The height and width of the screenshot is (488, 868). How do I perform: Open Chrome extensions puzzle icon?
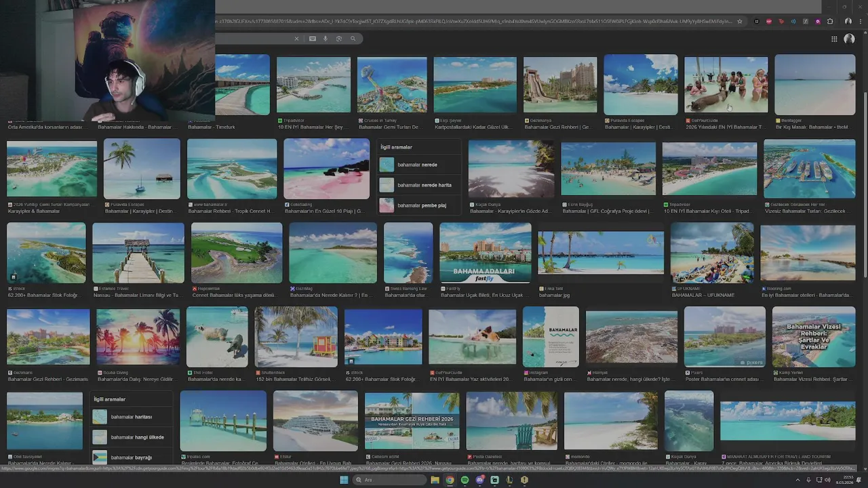point(830,21)
